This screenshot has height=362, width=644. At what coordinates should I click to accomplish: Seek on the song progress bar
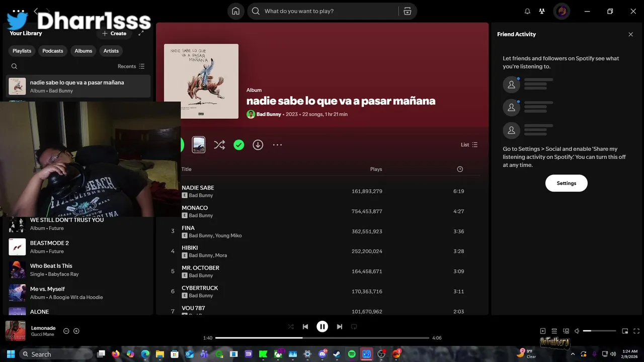(322, 338)
